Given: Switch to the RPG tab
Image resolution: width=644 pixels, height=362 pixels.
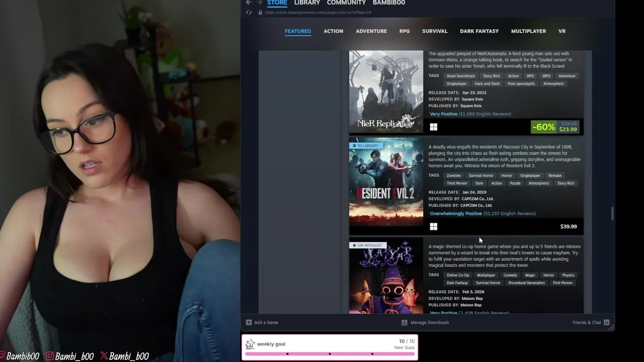Looking at the screenshot, I should tap(405, 31).
